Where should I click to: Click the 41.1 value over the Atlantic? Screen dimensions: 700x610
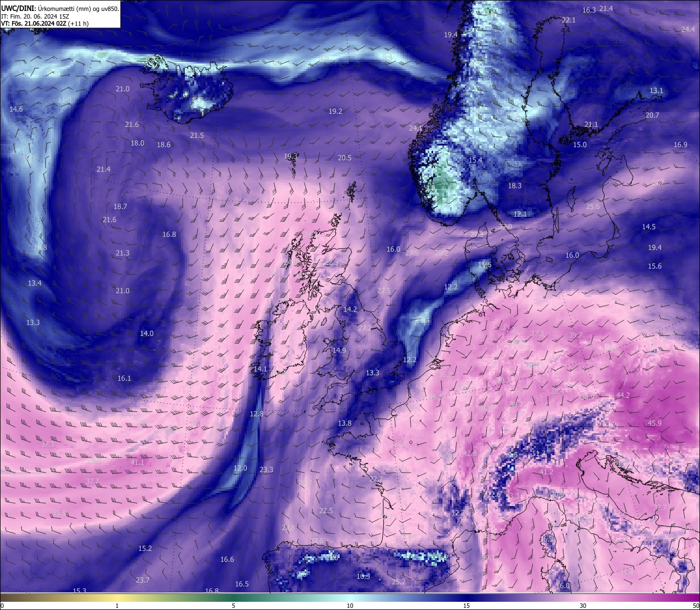click(137, 462)
